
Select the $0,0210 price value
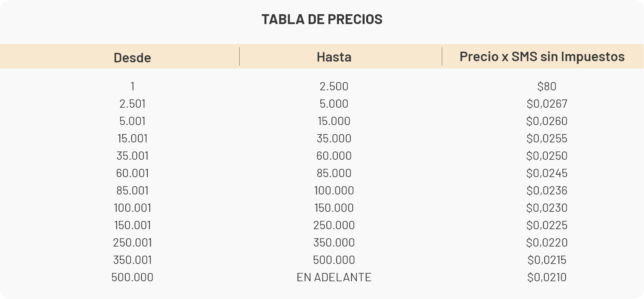(547, 277)
